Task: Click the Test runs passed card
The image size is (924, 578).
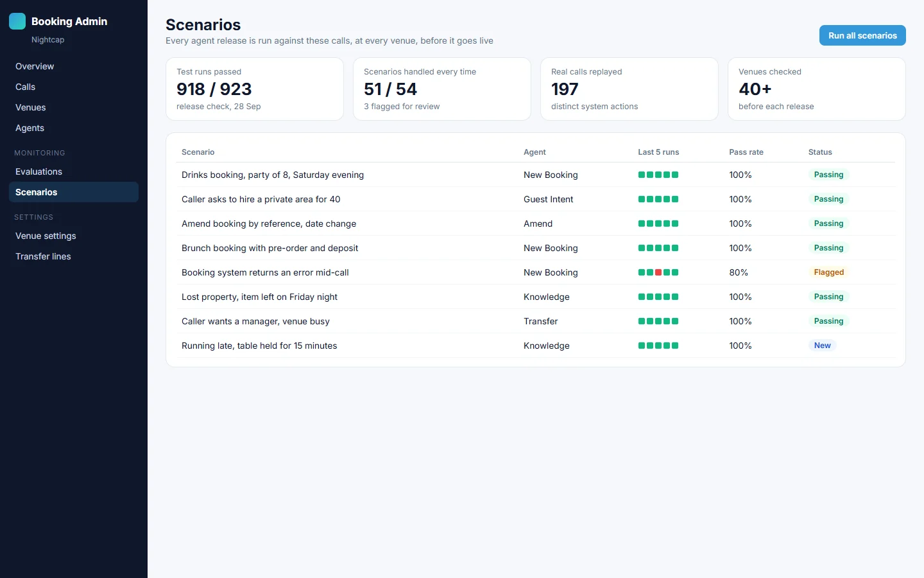Action: coord(255,89)
